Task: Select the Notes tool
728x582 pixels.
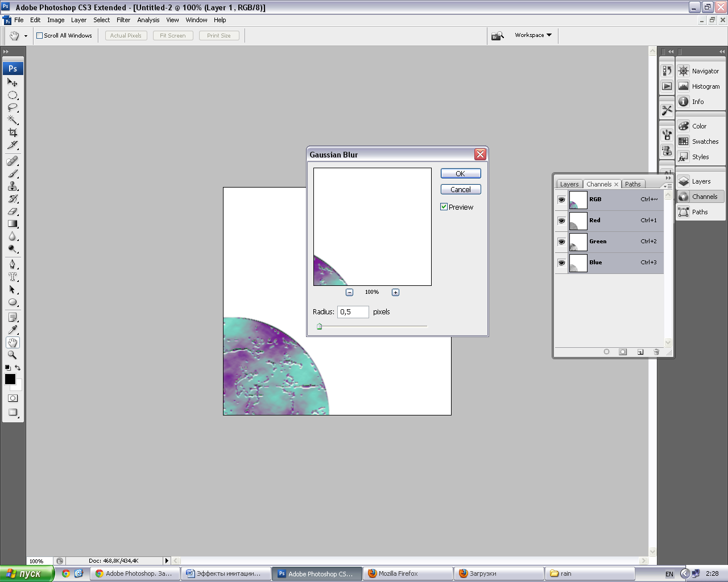Action: point(13,317)
